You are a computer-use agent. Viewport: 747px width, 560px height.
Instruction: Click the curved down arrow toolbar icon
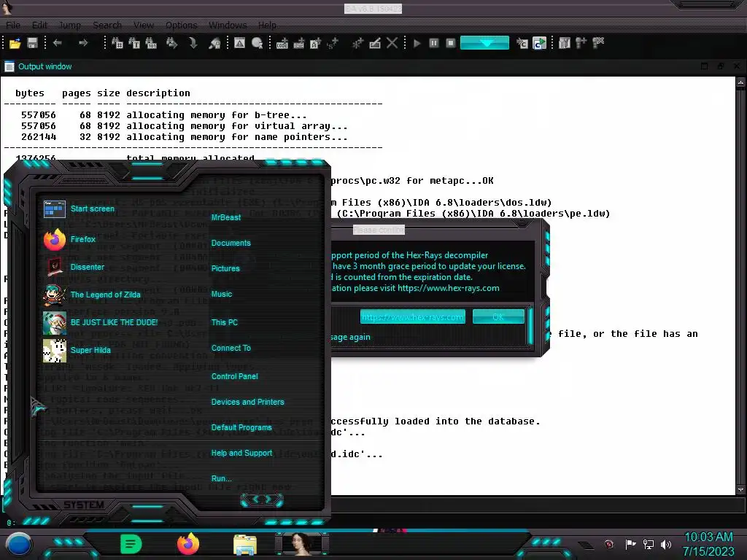[193, 43]
